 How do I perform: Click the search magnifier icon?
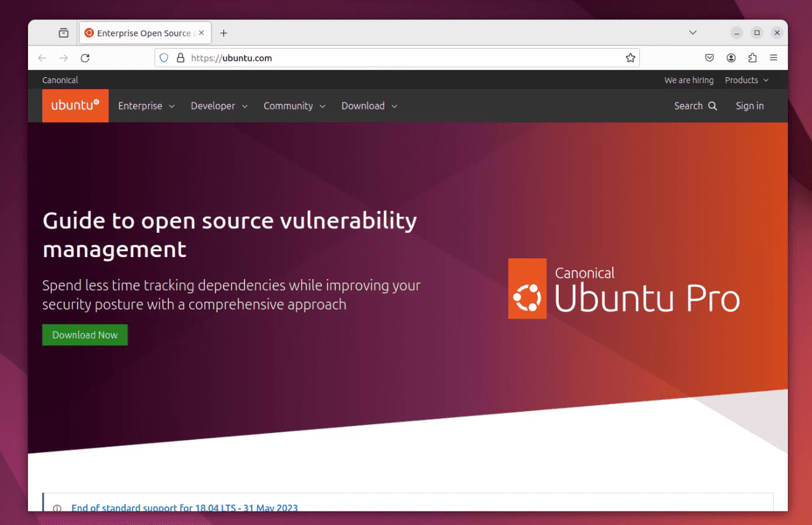pyautogui.click(x=713, y=106)
